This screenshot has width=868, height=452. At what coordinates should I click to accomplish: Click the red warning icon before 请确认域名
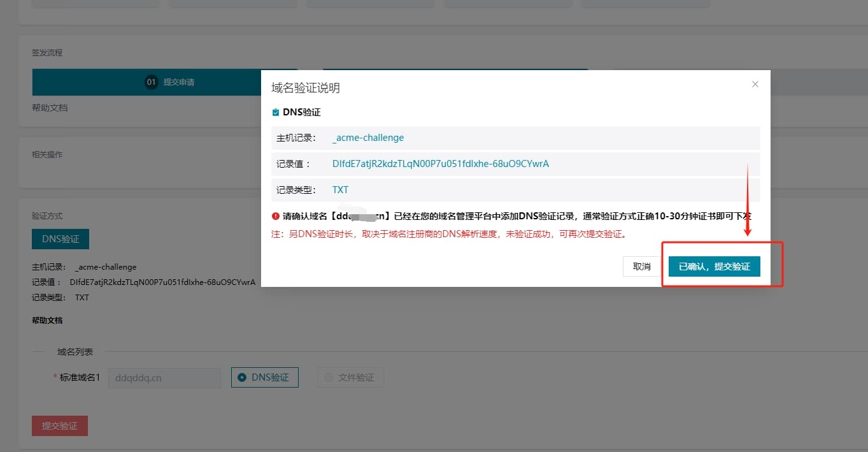point(276,216)
